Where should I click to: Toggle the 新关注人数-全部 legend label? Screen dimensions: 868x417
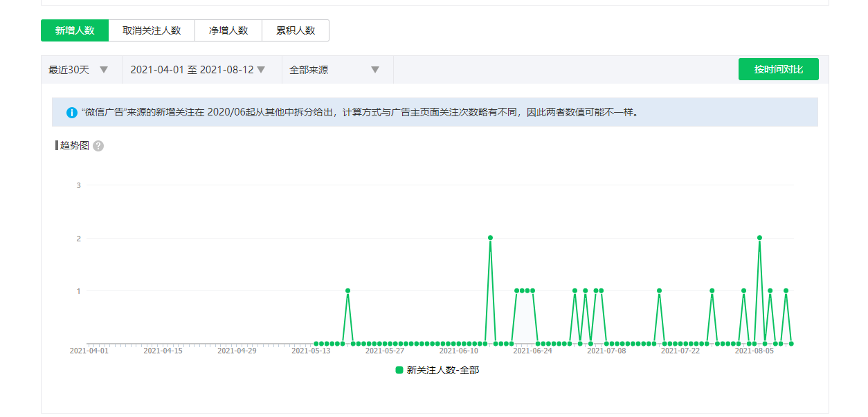point(442,370)
